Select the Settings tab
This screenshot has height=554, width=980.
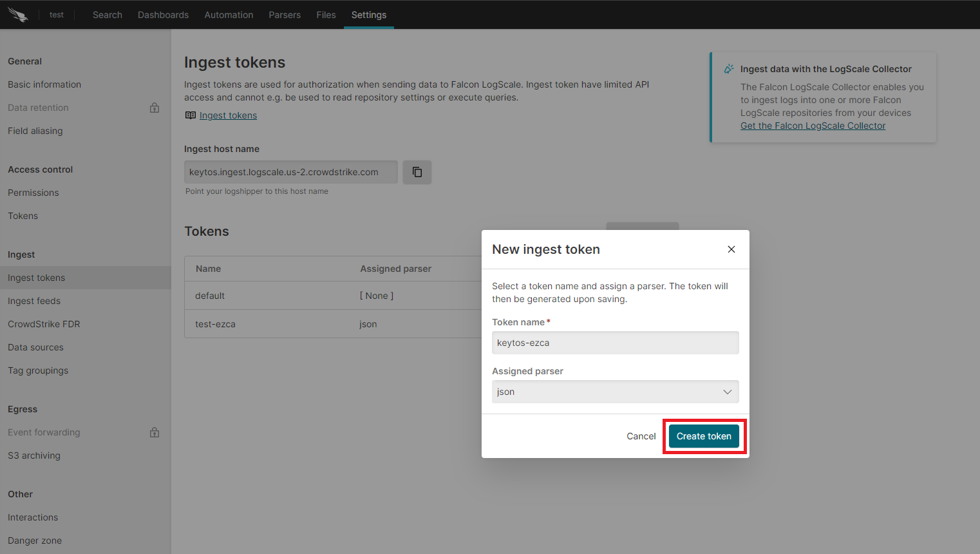pos(369,15)
